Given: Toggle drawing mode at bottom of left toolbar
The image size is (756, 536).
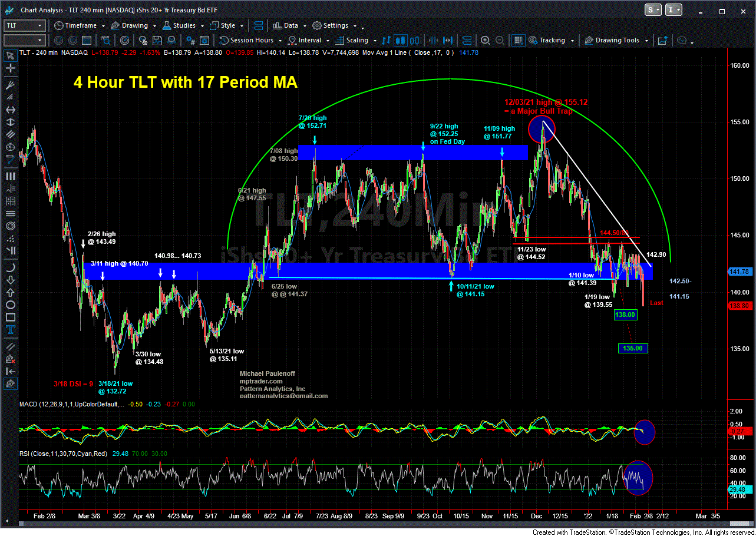Looking at the screenshot, I should 10,383.
